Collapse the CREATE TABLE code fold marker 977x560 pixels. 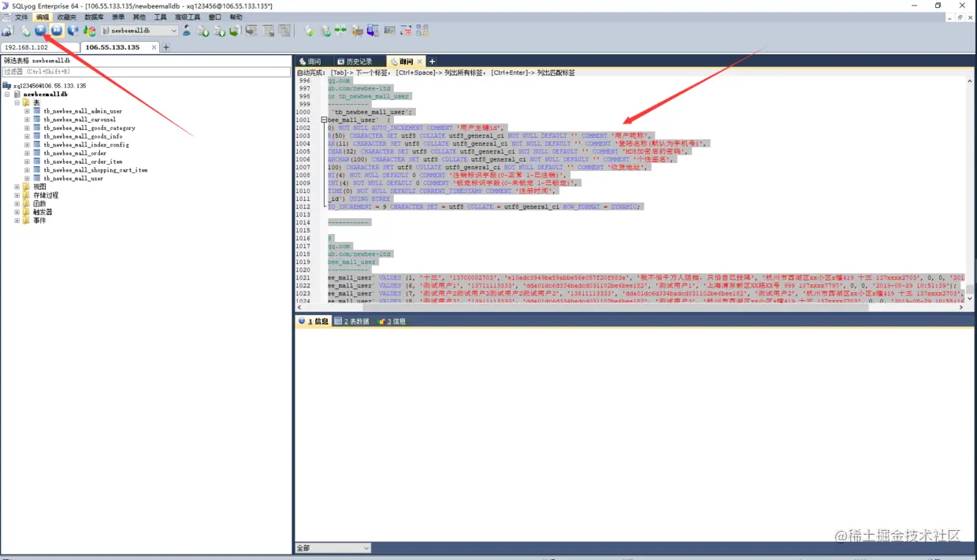click(324, 120)
